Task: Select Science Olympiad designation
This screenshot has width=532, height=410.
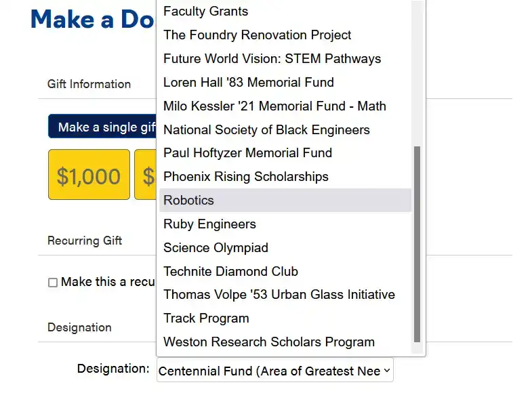Action: click(x=216, y=248)
